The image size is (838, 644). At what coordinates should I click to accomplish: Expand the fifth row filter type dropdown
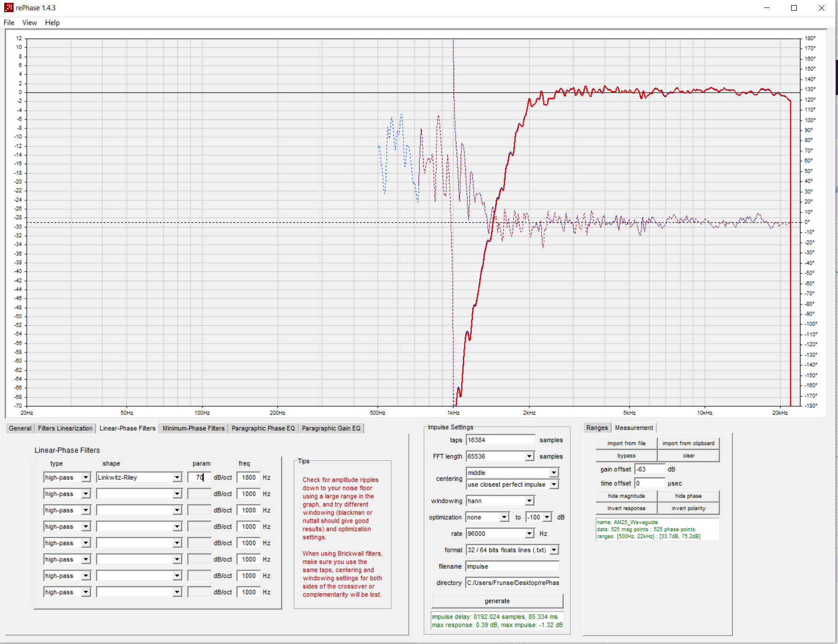click(86, 543)
